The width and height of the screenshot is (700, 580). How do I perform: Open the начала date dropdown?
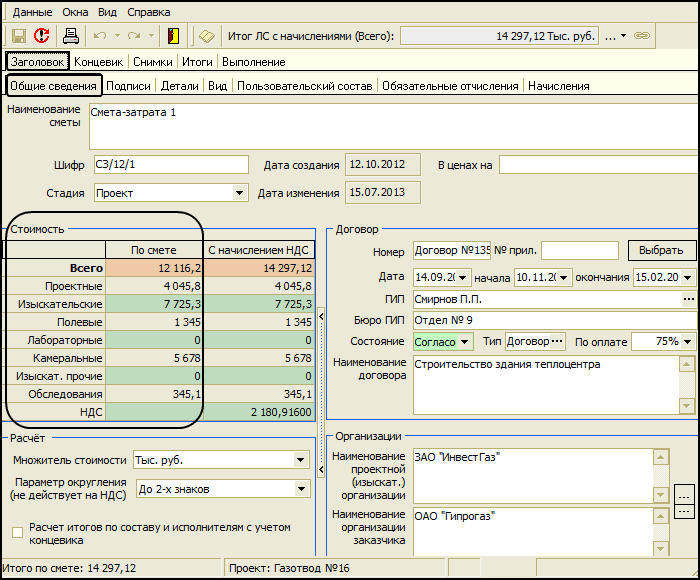coord(563,278)
